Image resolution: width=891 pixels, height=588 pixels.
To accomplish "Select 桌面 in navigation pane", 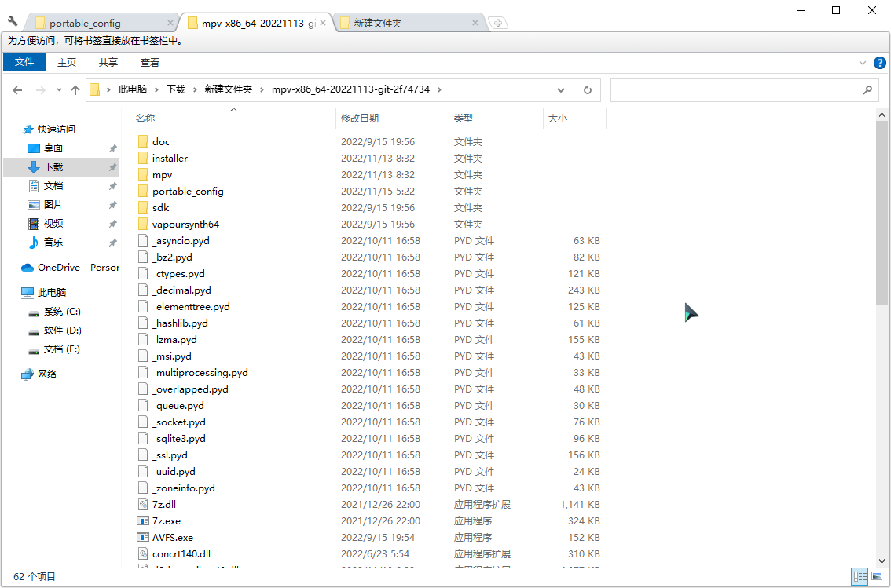I will click(53, 148).
